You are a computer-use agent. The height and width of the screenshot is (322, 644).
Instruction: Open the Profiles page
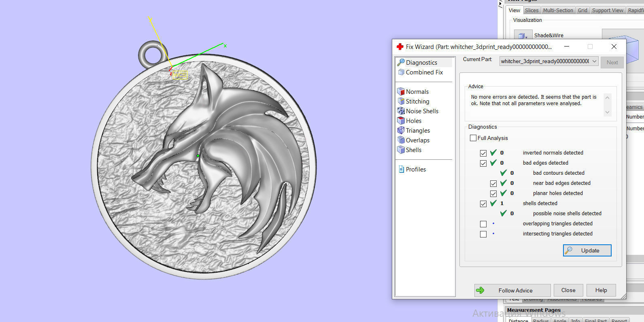click(416, 169)
